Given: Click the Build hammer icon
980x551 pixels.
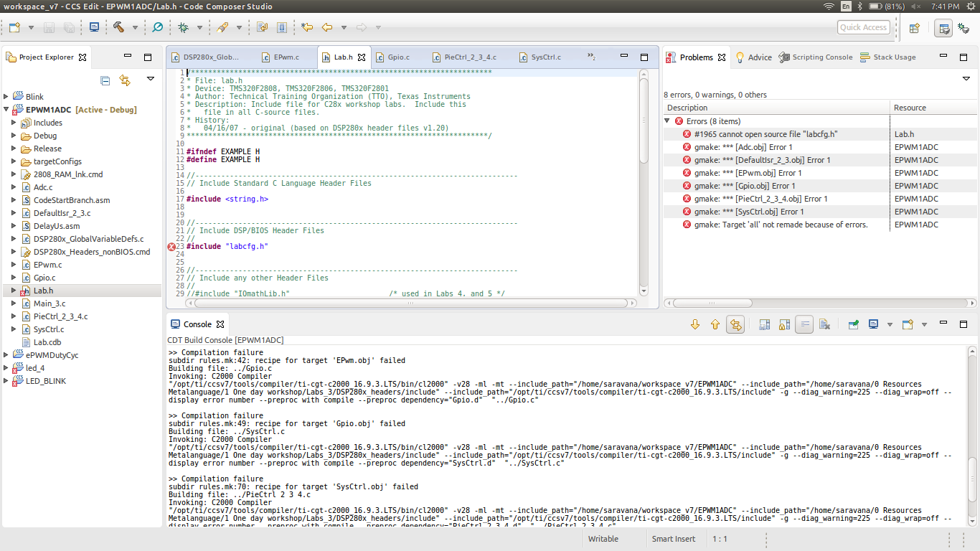Looking at the screenshot, I should click(x=119, y=27).
